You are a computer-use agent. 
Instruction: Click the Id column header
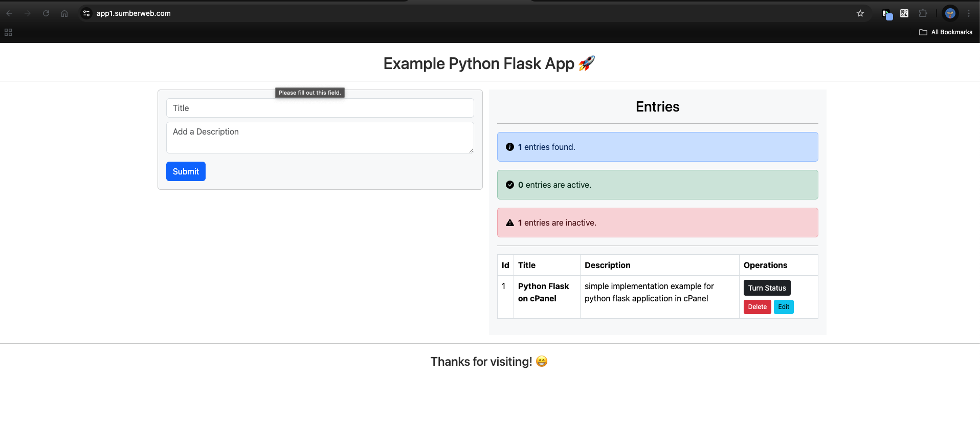pos(505,265)
